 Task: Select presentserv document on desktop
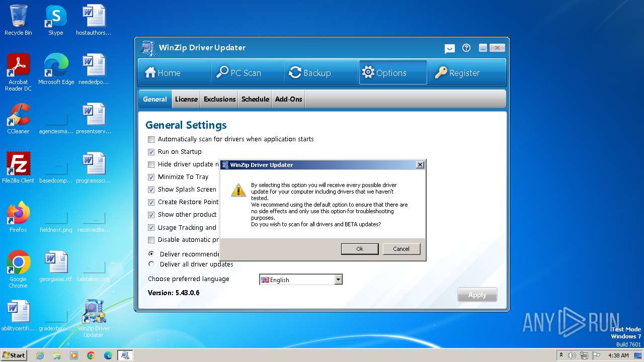tap(94, 119)
